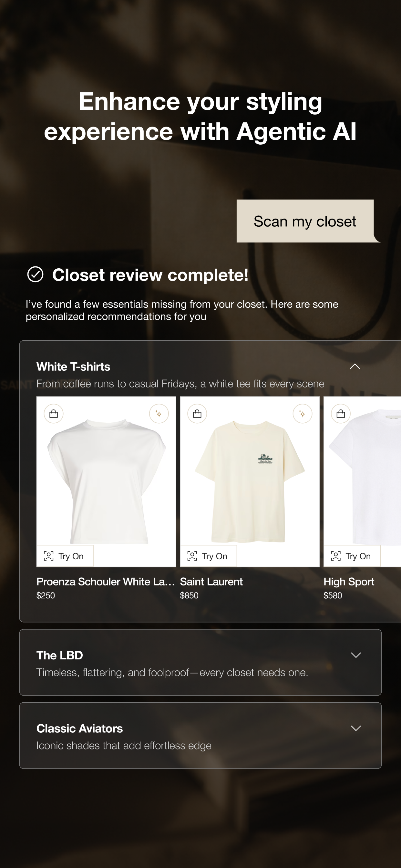
Task: Expand the Classic Aviators section chevron
Action: coord(356,728)
